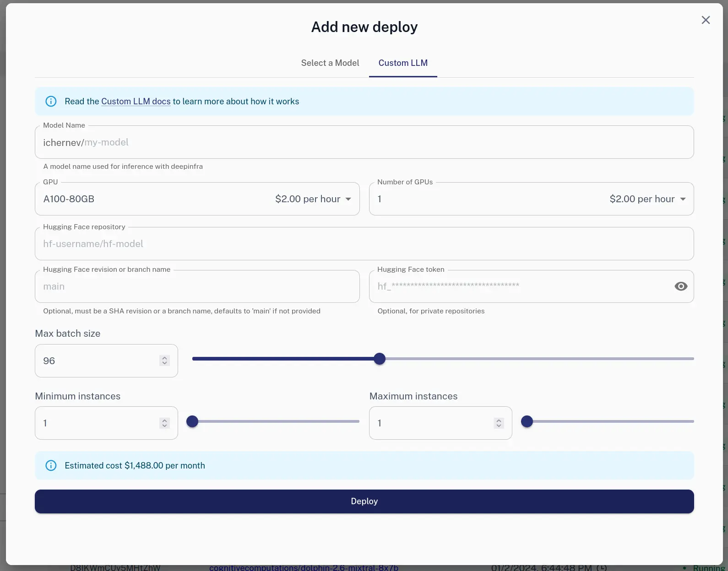
Task: Click the Minimum instances slider handle
Action: pos(192,421)
